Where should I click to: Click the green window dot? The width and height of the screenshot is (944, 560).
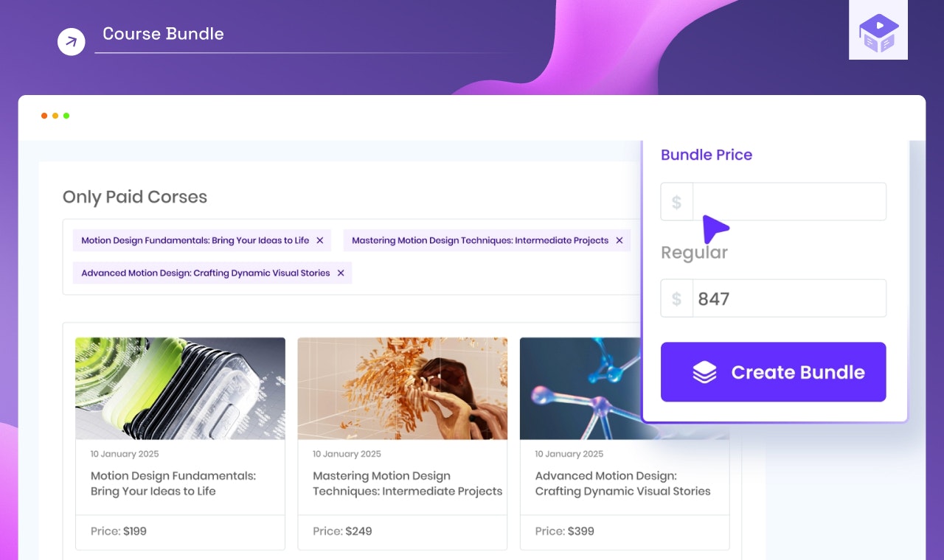point(66,116)
